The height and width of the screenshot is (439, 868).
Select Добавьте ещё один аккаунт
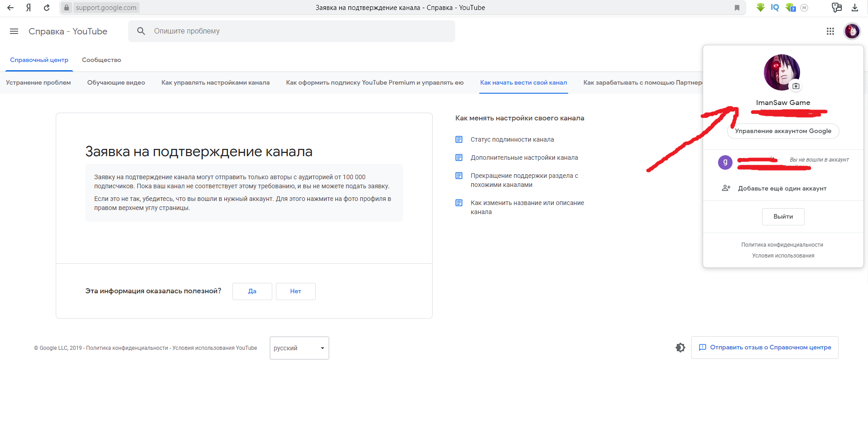(x=782, y=188)
